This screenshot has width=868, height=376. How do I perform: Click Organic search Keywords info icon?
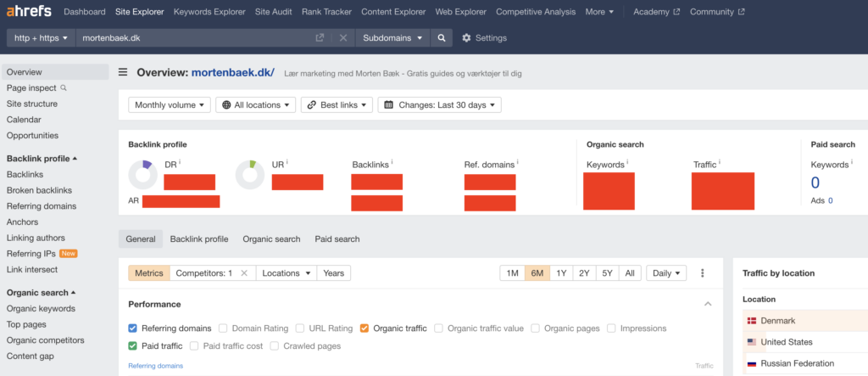(627, 162)
